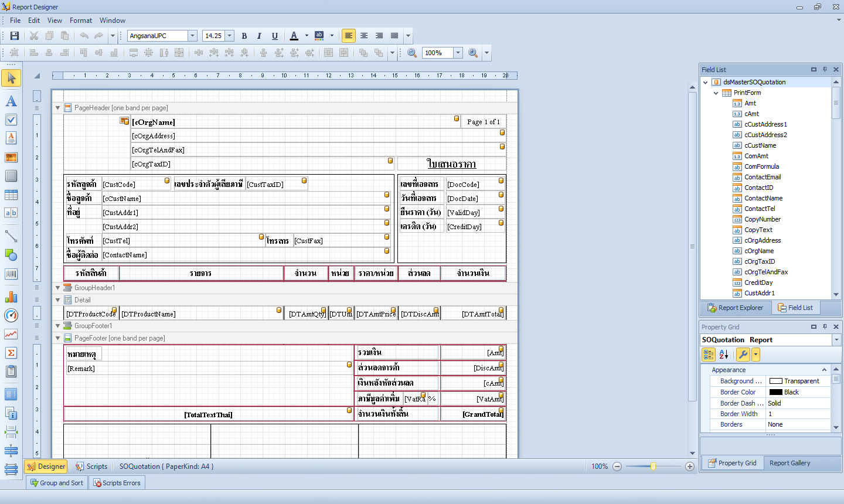Click the categorized view icon in Property Grid

(x=709, y=355)
